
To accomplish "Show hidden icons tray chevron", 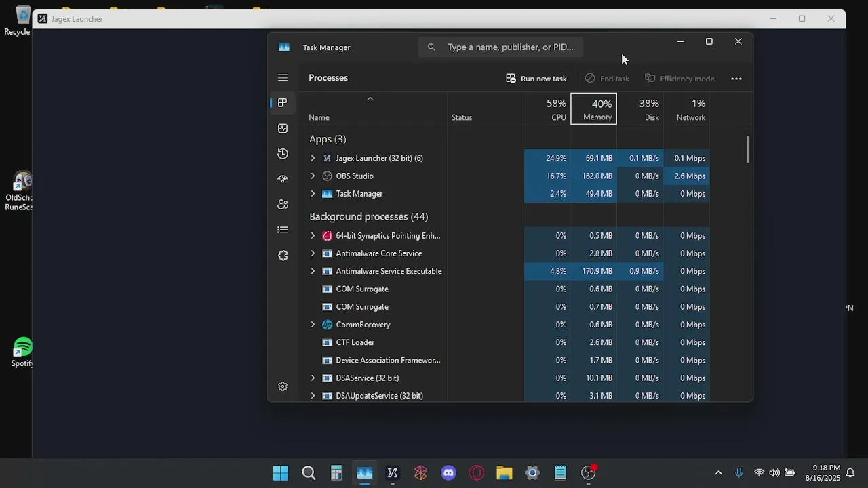I will [x=719, y=473].
